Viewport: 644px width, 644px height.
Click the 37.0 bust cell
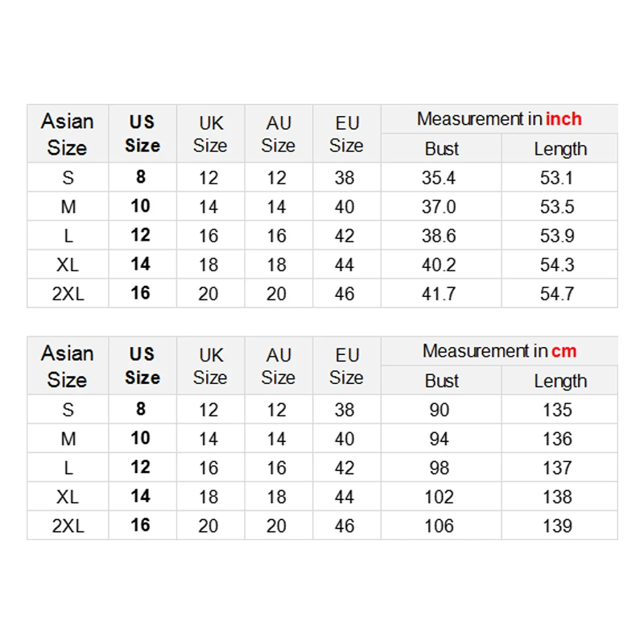point(440,207)
